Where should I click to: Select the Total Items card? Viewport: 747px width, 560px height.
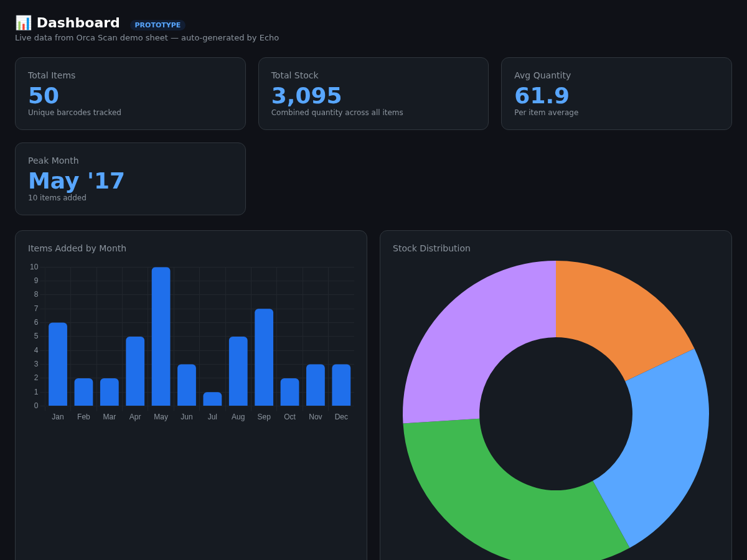click(x=130, y=93)
